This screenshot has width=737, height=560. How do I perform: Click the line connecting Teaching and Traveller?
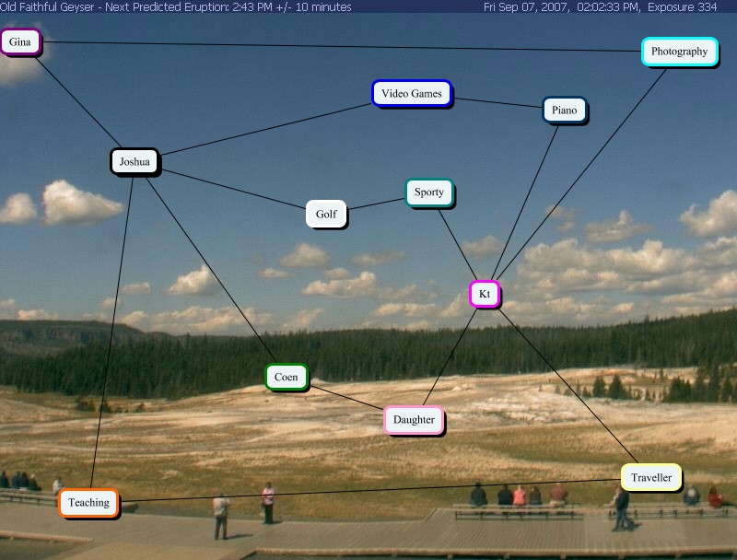pyautogui.click(x=368, y=491)
